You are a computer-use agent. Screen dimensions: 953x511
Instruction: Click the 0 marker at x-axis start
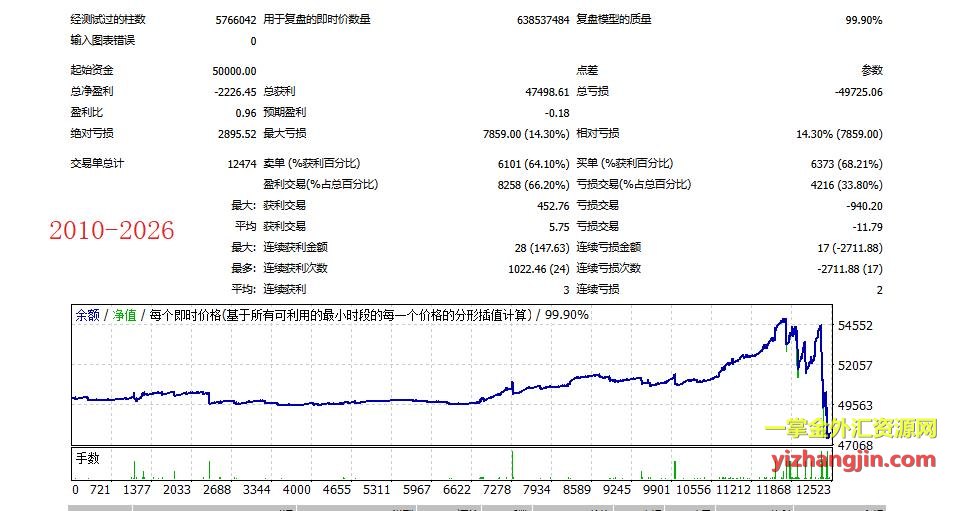(75, 490)
